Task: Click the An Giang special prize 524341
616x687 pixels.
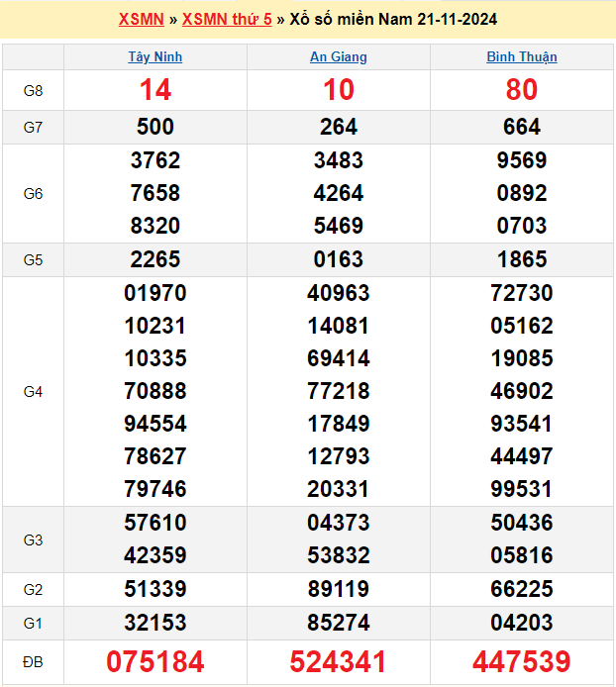Action: click(x=339, y=661)
